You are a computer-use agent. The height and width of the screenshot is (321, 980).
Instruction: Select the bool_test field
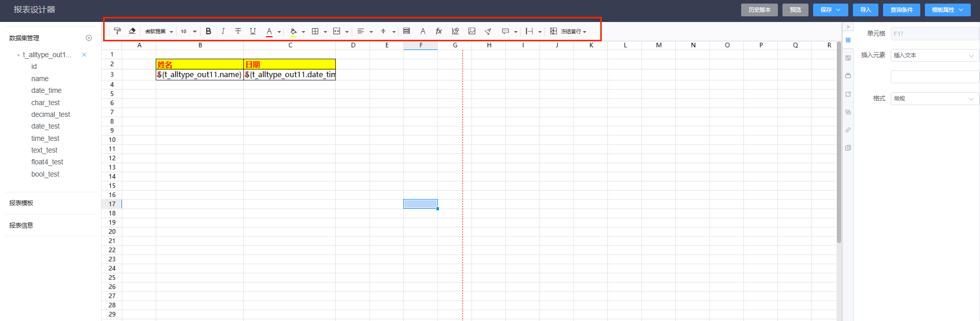45,174
